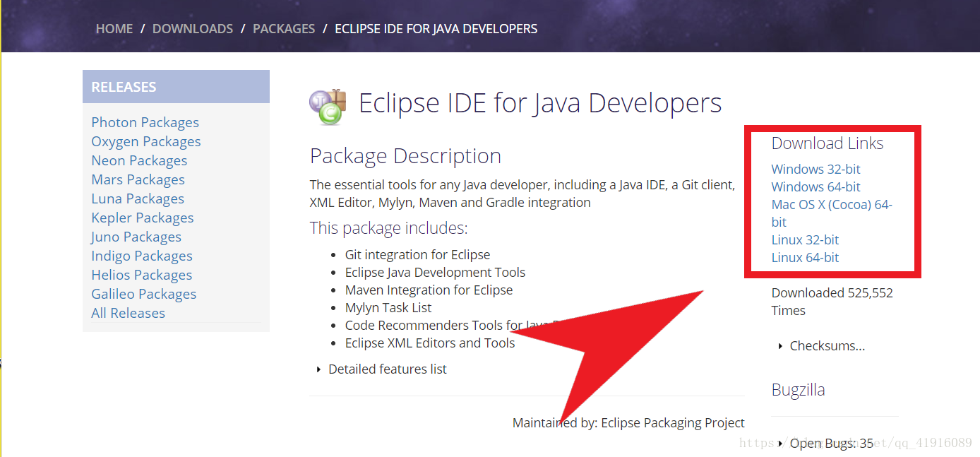
Task: Open Photon Packages releases
Action: point(145,122)
